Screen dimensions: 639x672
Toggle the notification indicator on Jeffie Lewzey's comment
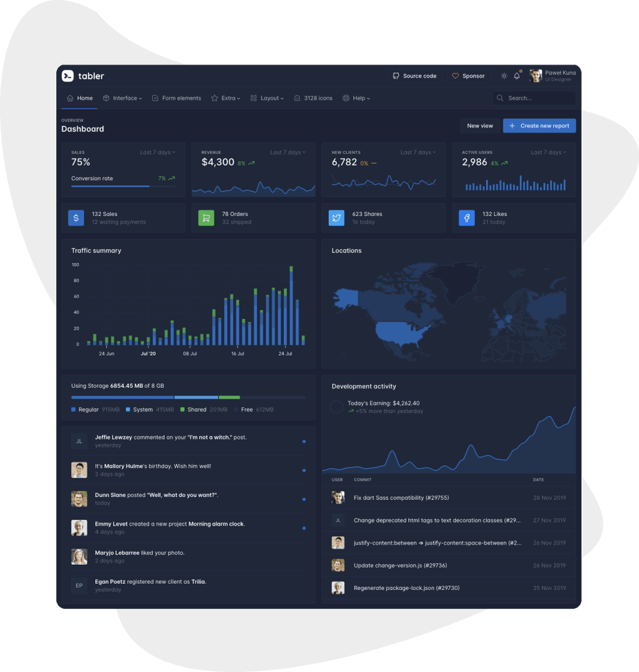click(x=304, y=441)
